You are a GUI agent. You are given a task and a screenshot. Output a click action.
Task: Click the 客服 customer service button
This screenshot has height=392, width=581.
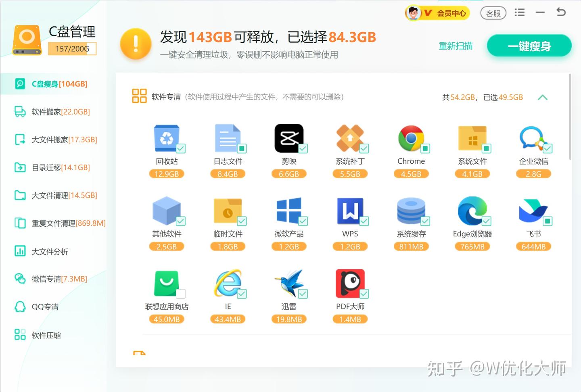click(493, 13)
